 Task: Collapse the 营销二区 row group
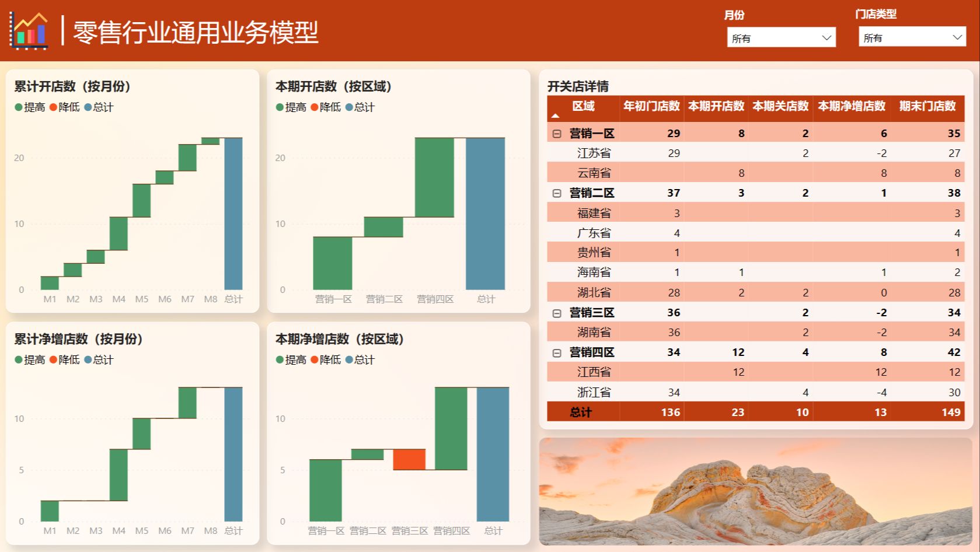[x=557, y=193]
